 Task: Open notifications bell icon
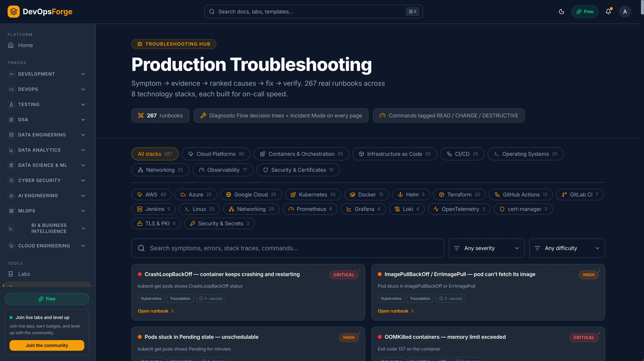click(608, 12)
